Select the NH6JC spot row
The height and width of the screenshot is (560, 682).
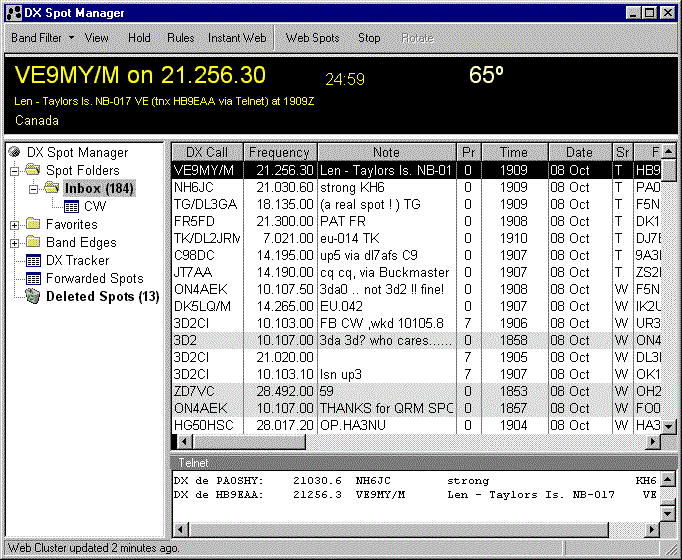(x=416, y=187)
